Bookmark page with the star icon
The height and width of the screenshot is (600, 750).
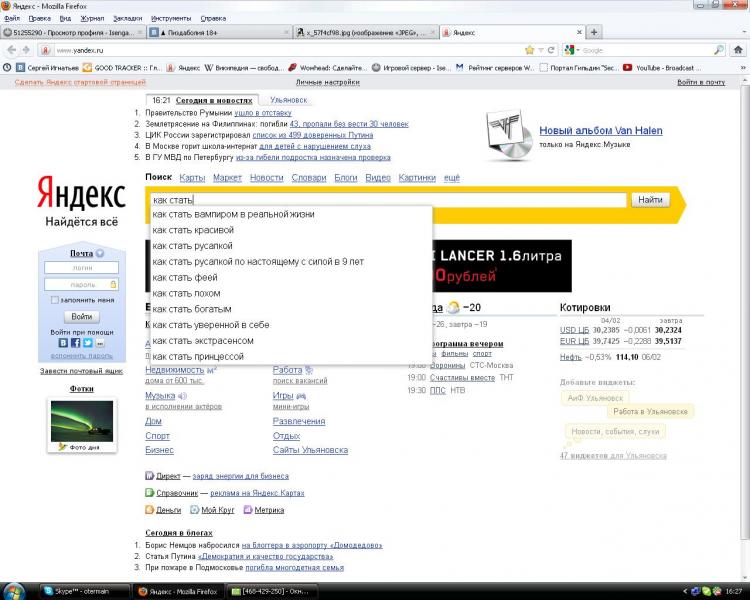529,50
